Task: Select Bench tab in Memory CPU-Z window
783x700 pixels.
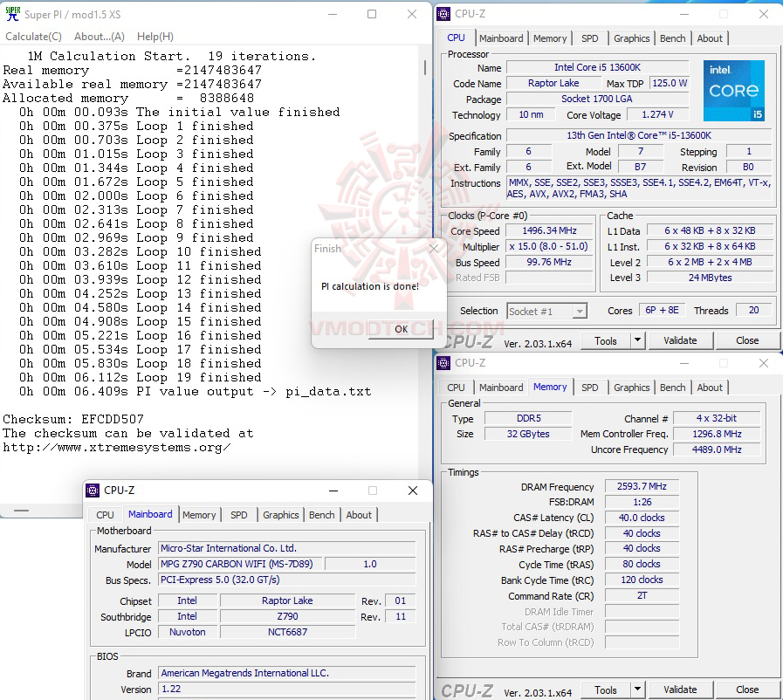Action: 672,388
